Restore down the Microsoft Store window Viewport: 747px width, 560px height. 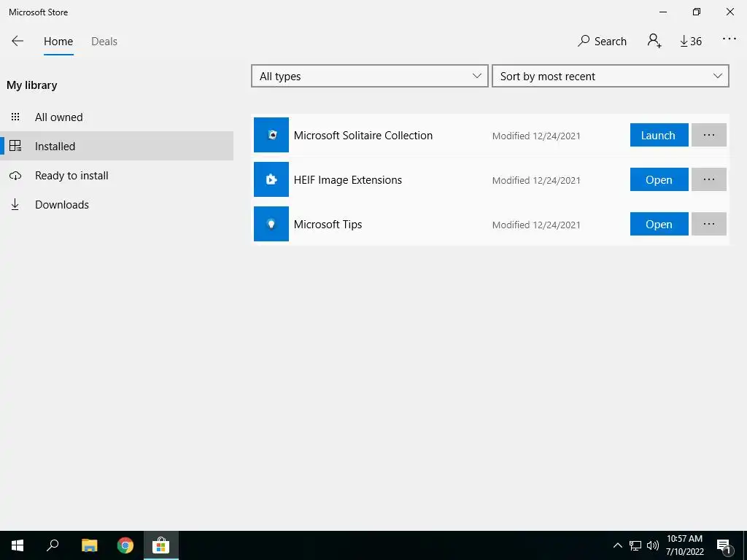coord(697,12)
